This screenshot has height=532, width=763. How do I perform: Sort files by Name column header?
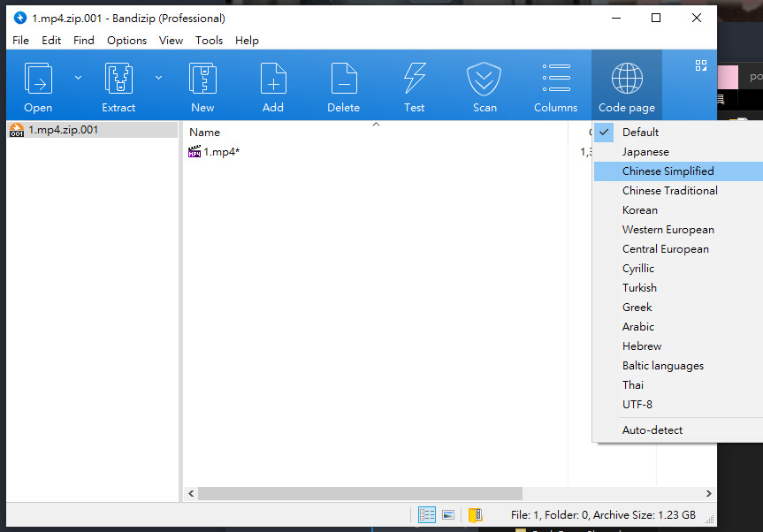[205, 133]
